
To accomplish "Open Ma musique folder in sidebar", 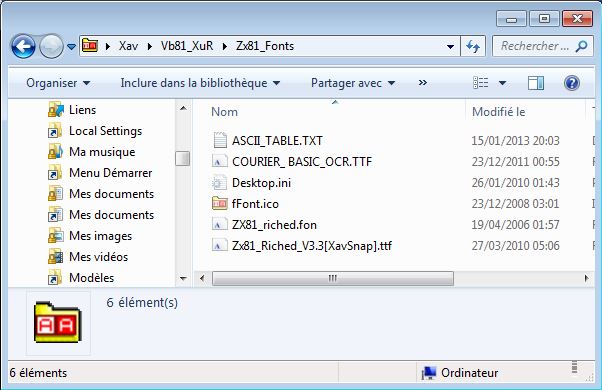I will [102, 152].
